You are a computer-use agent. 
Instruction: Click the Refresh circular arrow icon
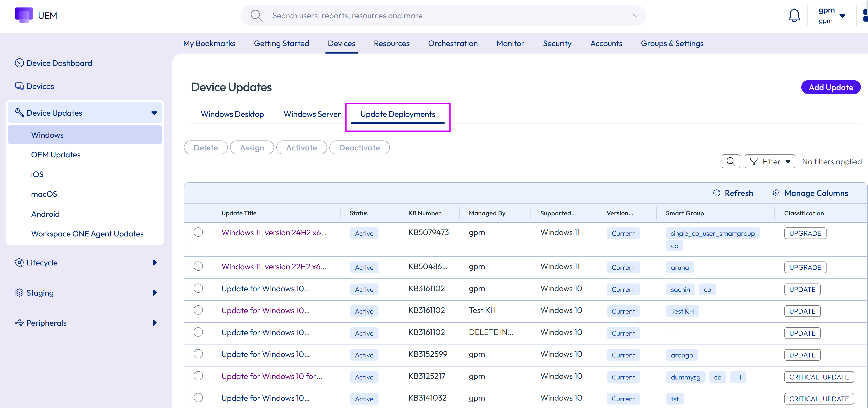tap(717, 193)
